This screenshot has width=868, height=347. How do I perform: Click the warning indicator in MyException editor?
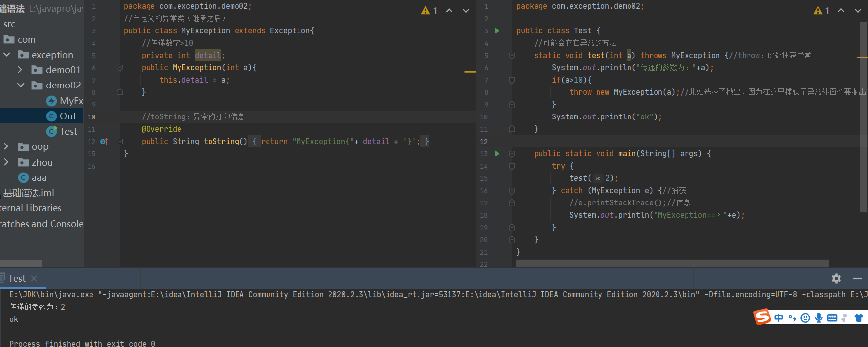point(429,11)
